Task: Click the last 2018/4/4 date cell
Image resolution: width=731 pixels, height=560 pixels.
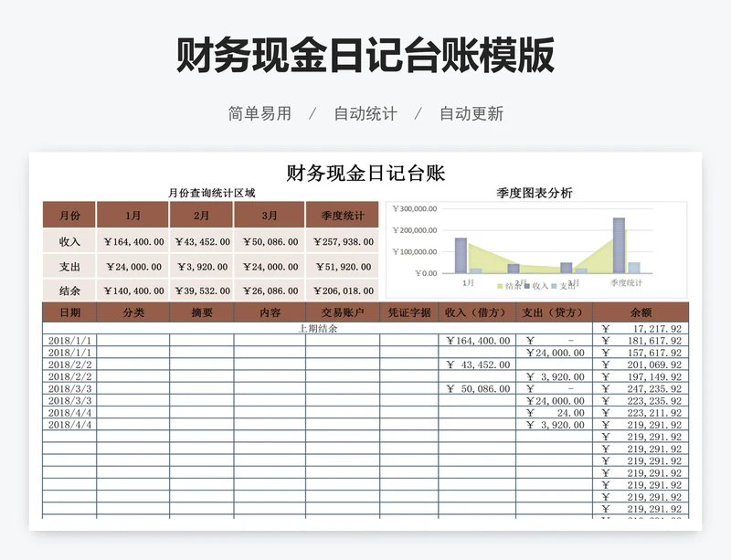Action: click(x=69, y=425)
